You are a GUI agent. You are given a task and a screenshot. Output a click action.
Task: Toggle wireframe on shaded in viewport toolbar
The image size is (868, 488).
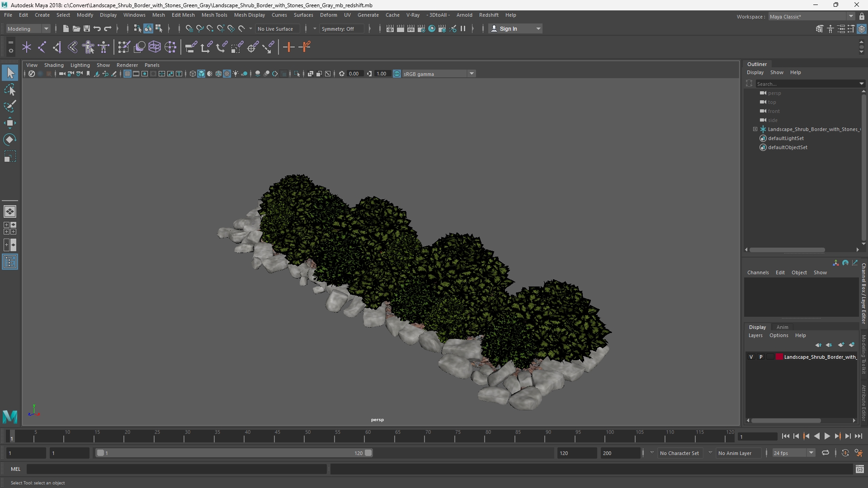point(218,74)
